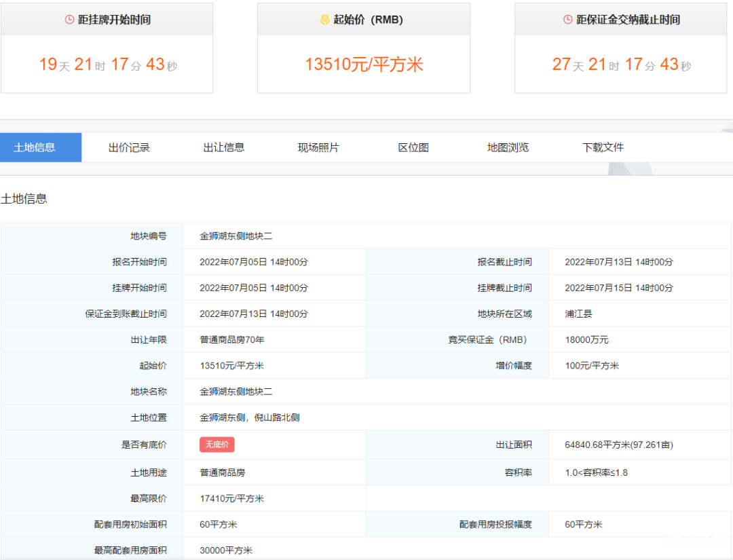Click the 最高限价 value 17410元/平方米
This screenshot has height=560, width=733.
(x=232, y=499)
